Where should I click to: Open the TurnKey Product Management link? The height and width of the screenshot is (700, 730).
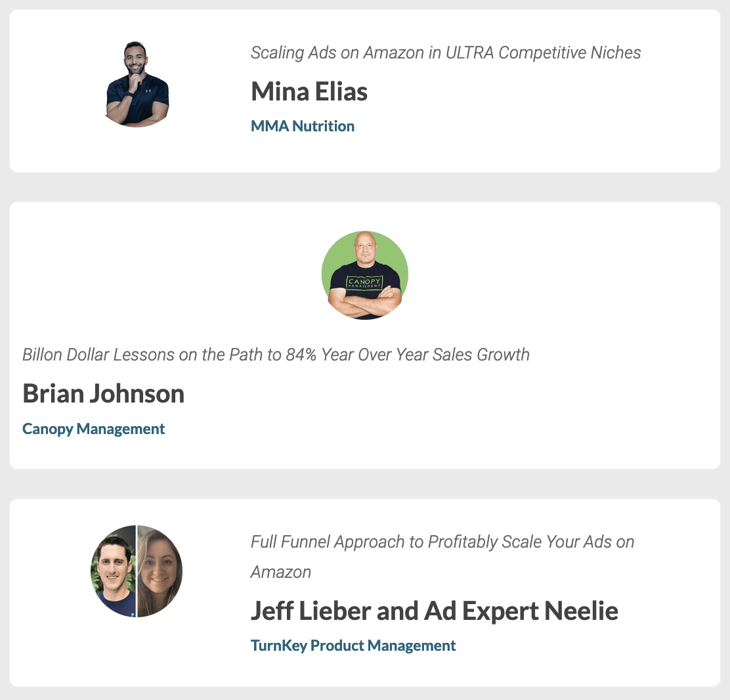point(353,645)
